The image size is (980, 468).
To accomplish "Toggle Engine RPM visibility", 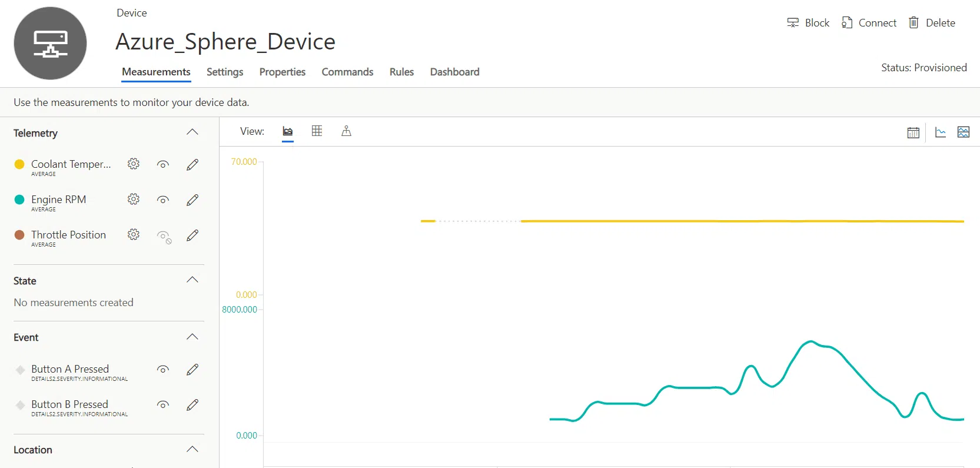I will 163,200.
